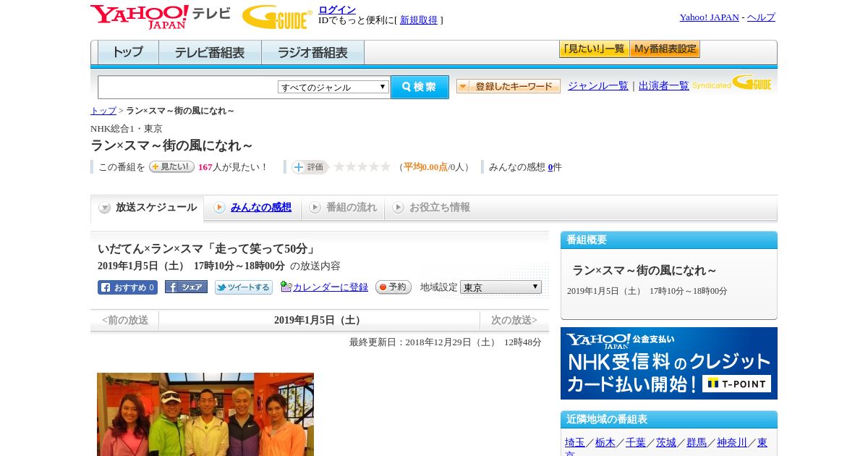Screen dimensions: 868x456
Task: Open the ログイン link
Action: pyautogui.click(x=337, y=9)
